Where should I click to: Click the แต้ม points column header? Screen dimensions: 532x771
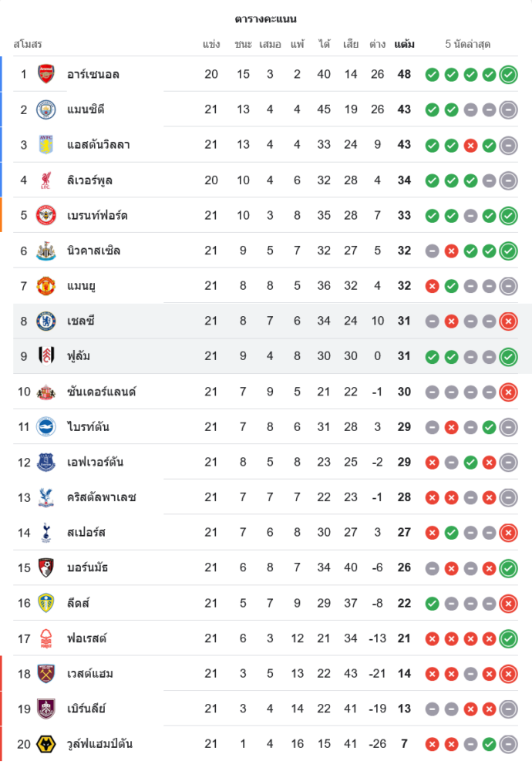[x=404, y=44]
